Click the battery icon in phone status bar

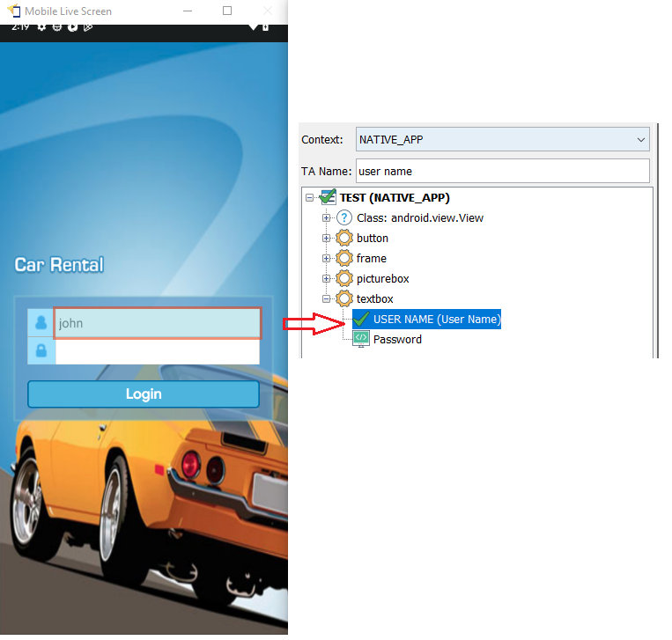[x=265, y=27]
